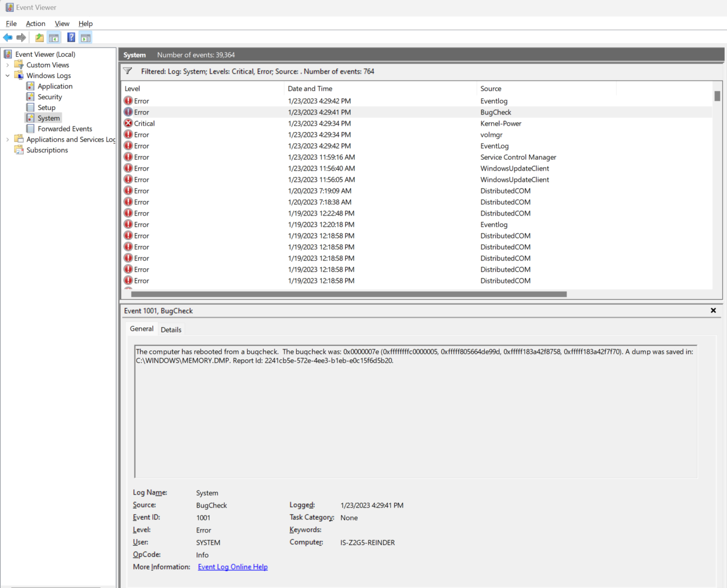Image resolution: width=727 pixels, height=588 pixels.
Task: Click the filter icon above the event list
Action: (127, 71)
